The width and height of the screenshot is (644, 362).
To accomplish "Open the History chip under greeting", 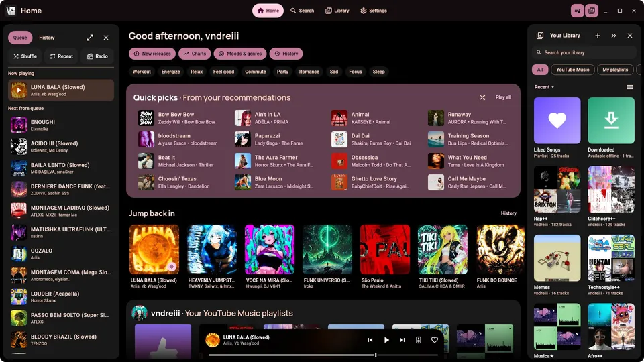I will (286, 54).
